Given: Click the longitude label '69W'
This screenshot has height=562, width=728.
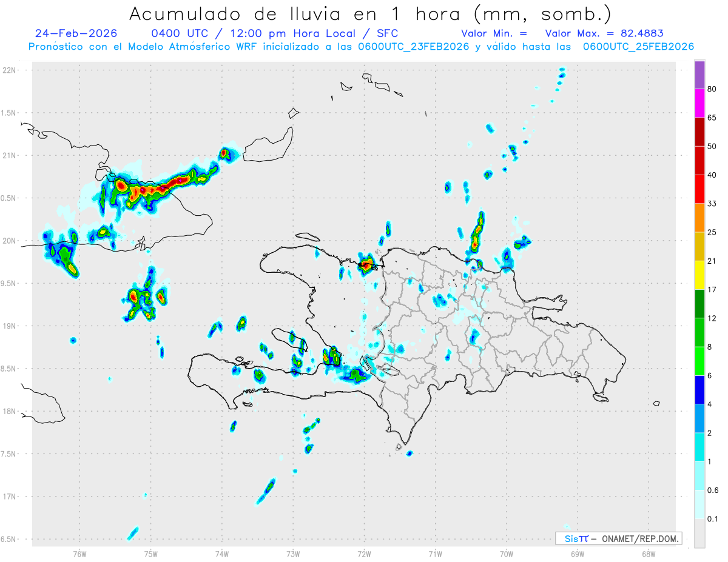Looking at the screenshot, I should [x=578, y=554].
